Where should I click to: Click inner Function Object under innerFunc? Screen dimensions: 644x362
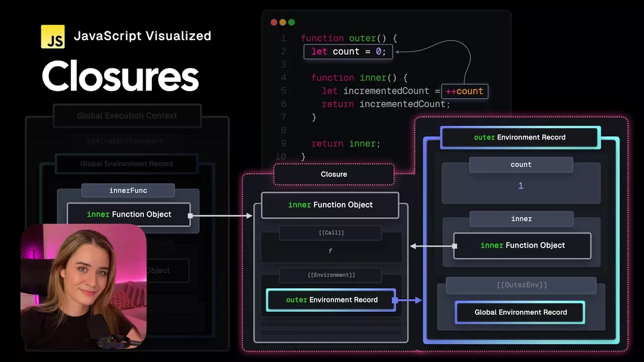(x=129, y=214)
